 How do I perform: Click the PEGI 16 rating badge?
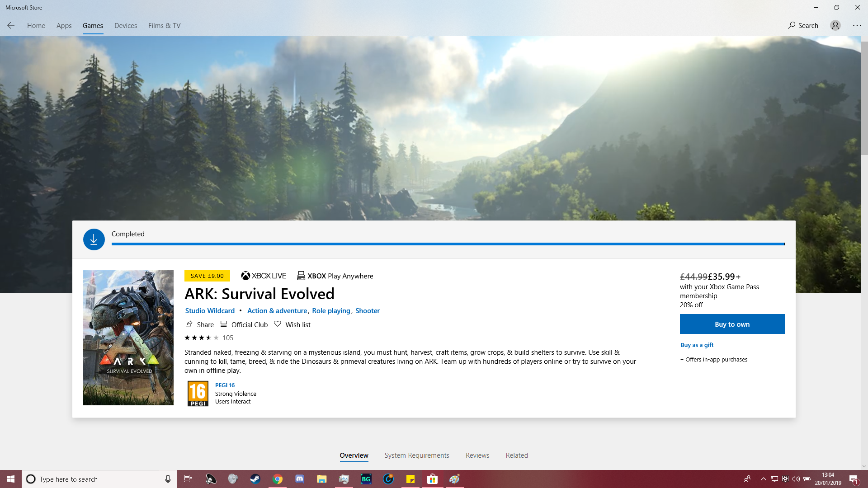[198, 394]
